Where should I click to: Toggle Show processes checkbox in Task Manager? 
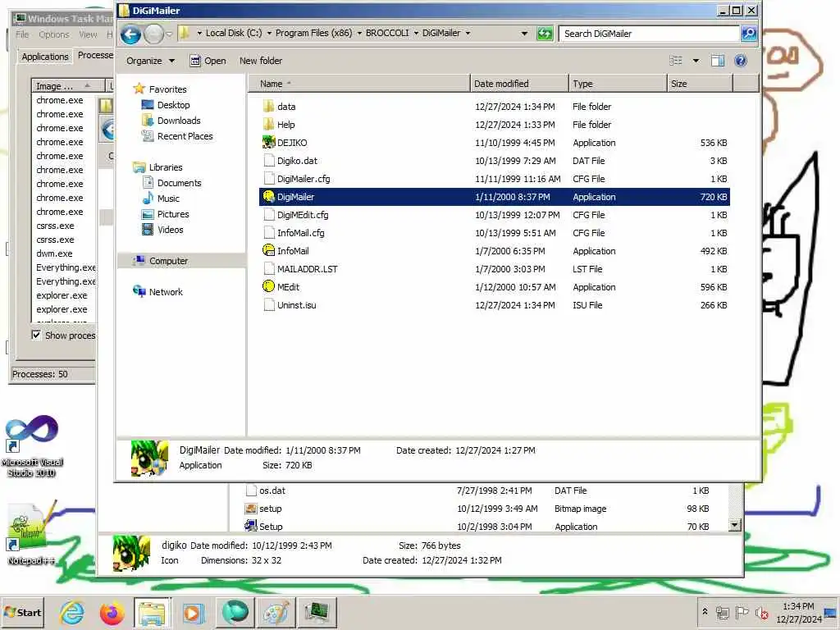click(x=36, y=335)
